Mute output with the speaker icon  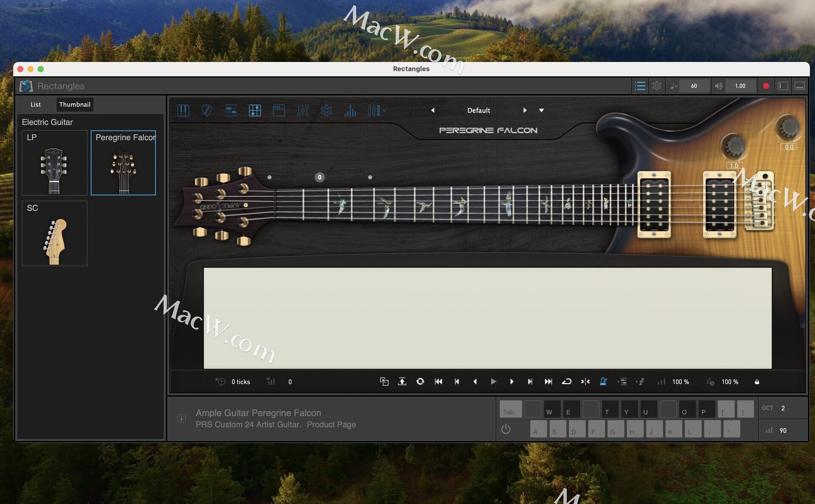tap(718, 86)
